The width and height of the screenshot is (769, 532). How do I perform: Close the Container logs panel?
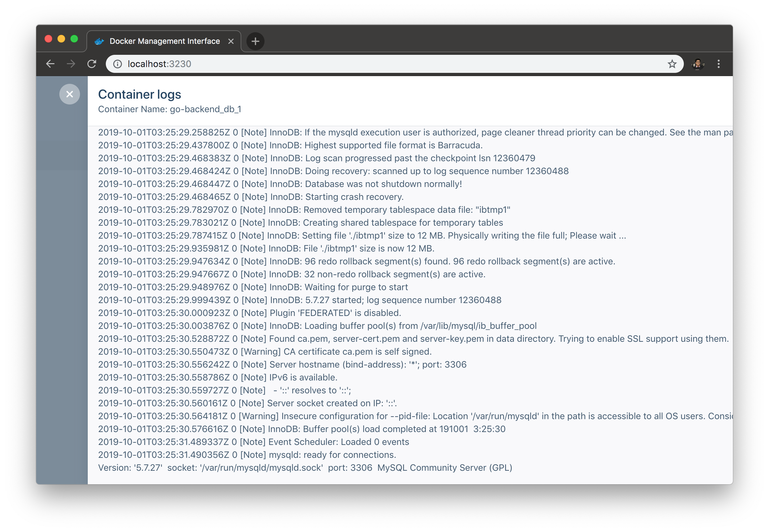pyautogui.click(x=69, y=94)
